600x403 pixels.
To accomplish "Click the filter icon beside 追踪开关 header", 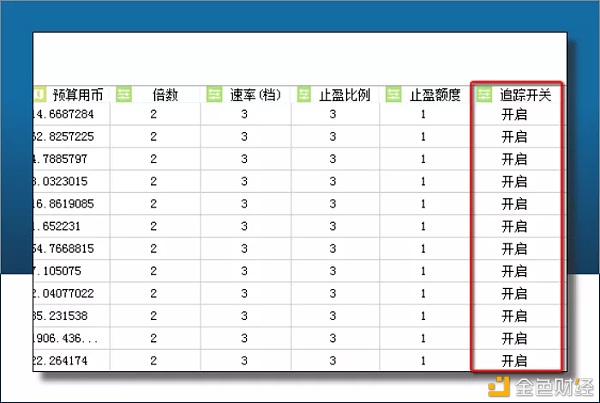I will coord(484,94).
